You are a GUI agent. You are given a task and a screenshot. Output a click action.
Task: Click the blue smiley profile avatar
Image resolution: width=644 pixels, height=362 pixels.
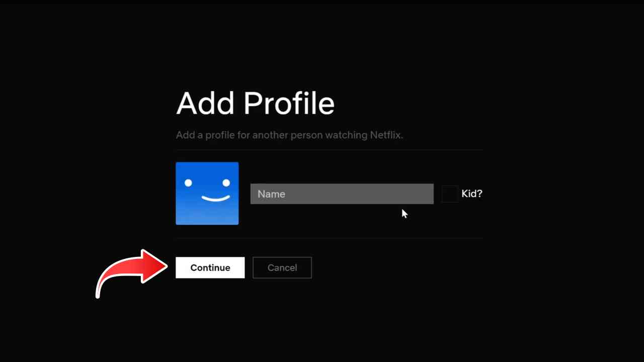(x=207, y=193)
